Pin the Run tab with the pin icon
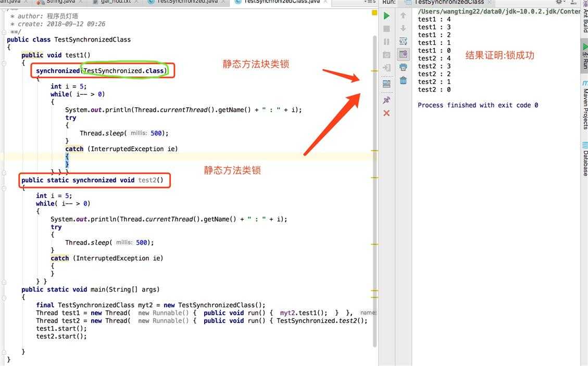Viewport: 588px width, 366px height. point(386,100)
